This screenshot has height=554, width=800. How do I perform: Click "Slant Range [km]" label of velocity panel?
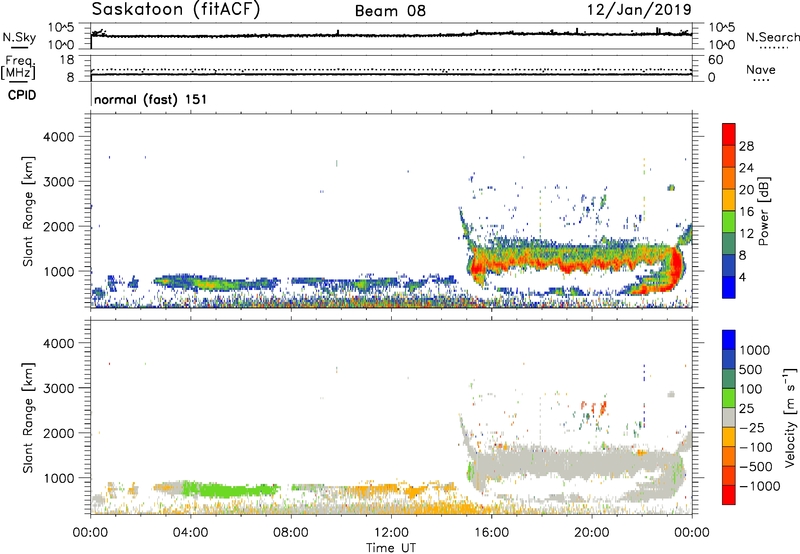(x=28, y=417)
